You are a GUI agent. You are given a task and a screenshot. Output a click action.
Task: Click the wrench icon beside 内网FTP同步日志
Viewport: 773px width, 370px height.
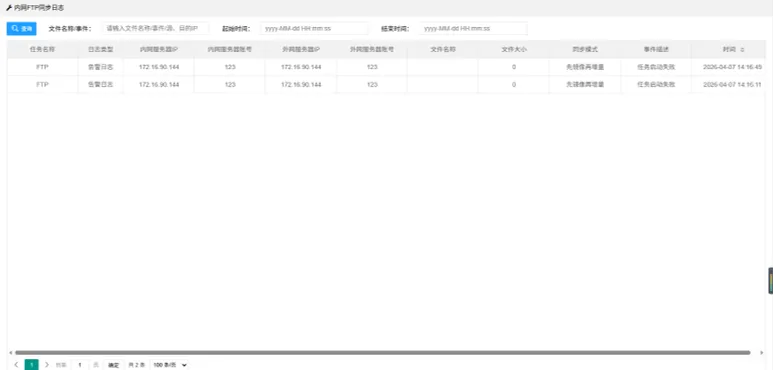[9, 8]
